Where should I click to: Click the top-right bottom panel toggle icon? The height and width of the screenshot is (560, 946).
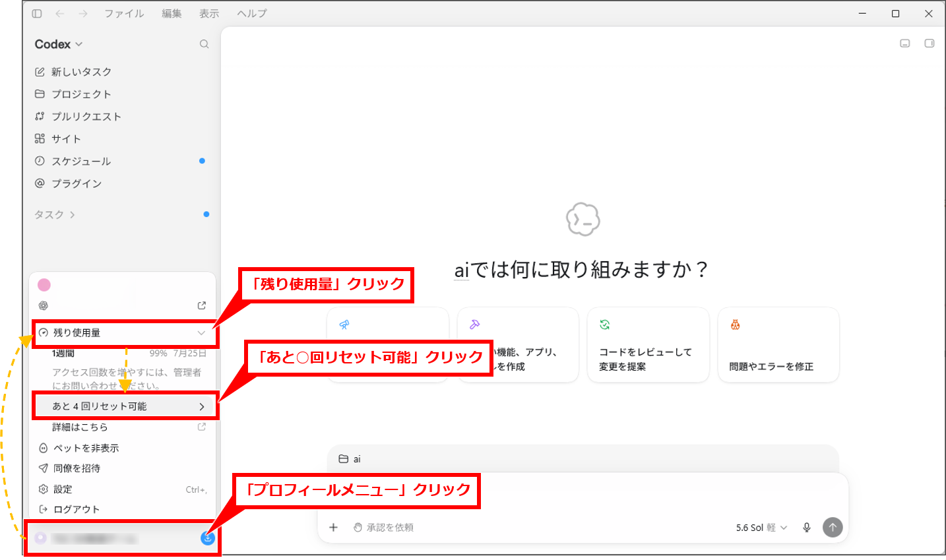pyautogui.click(x=905, y=44)
